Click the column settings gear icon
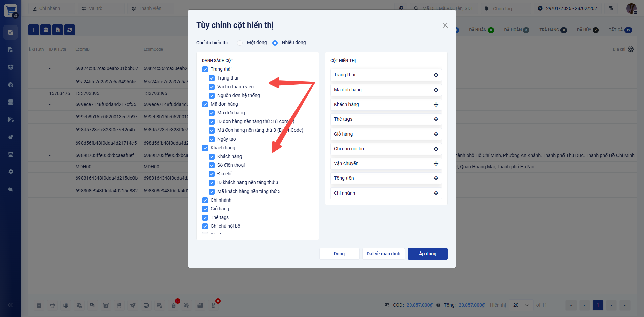 coord(631,49)
